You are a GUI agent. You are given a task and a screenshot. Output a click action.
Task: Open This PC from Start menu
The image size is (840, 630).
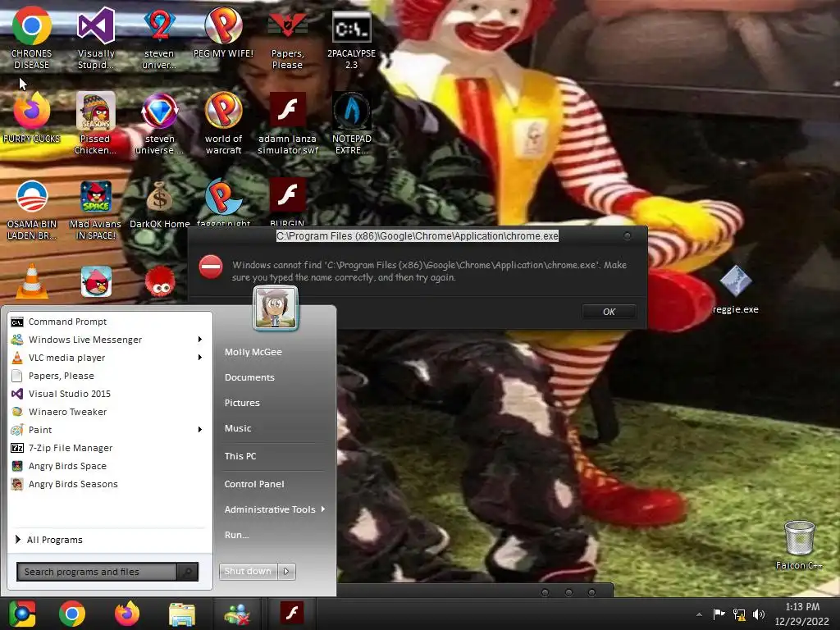[240, 456]
